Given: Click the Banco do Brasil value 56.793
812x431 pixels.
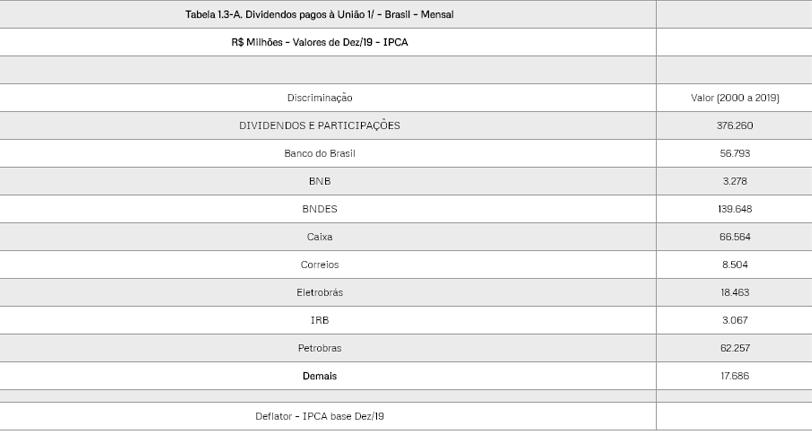Looking at the screenshot, I should coord(734,154).
